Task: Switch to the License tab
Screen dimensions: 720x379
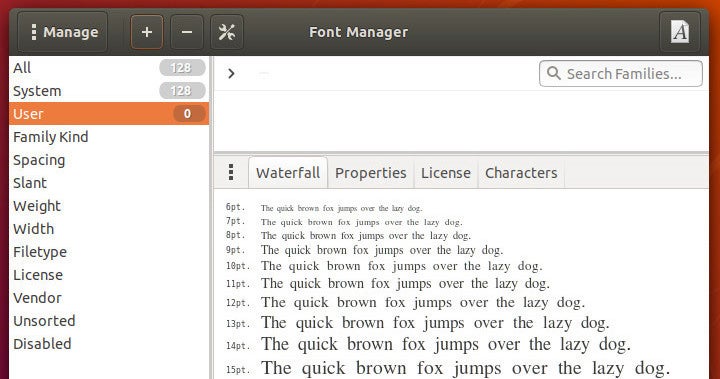Action: pyautogui.click(x=446, y=173)
